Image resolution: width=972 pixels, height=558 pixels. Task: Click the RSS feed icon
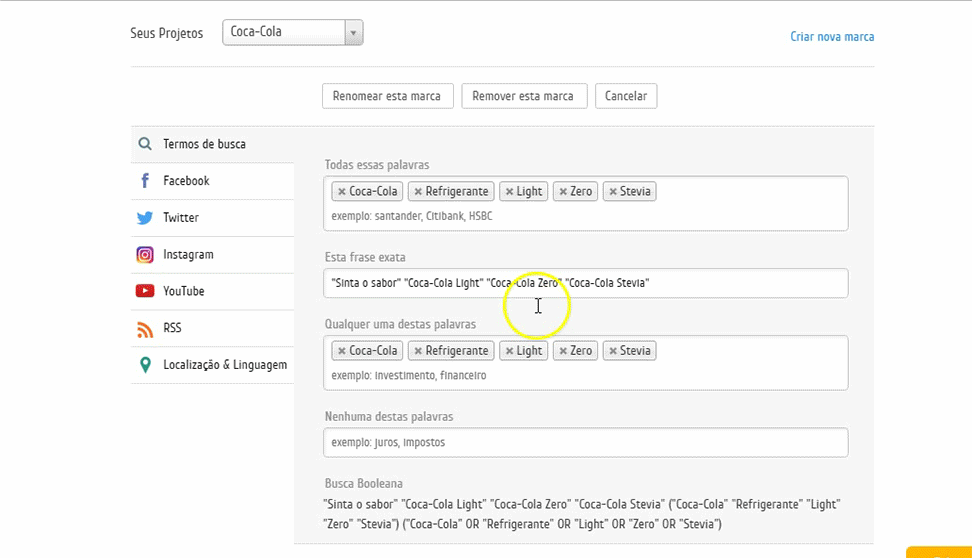pos(145,328)
